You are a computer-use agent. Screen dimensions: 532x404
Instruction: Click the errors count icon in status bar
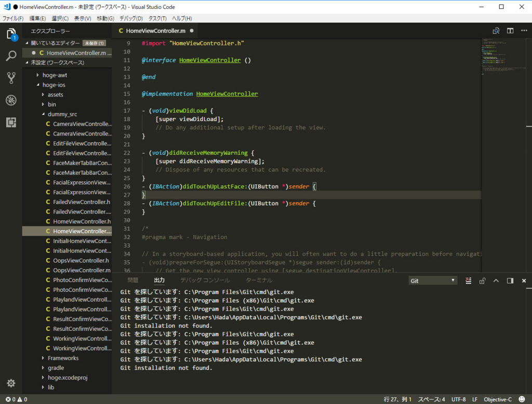(10, 399)
